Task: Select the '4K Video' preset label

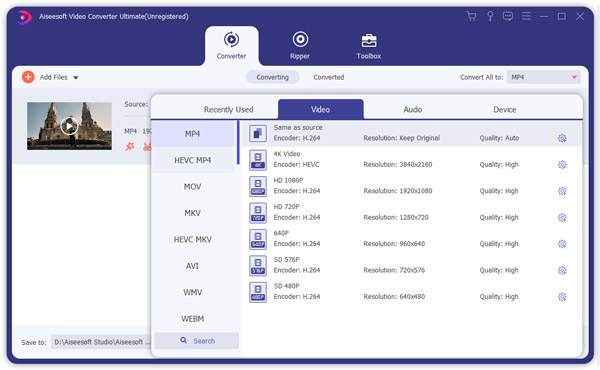Action: 287,154
